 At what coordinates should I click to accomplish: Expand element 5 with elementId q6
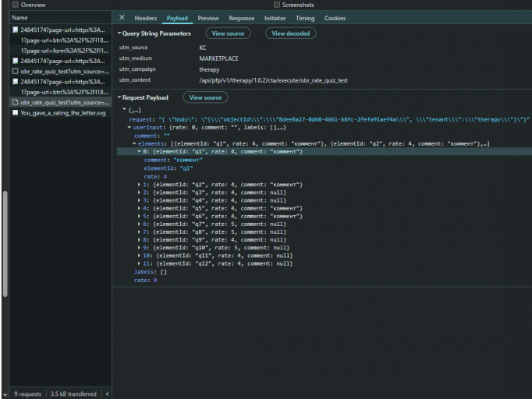(139, 216)
